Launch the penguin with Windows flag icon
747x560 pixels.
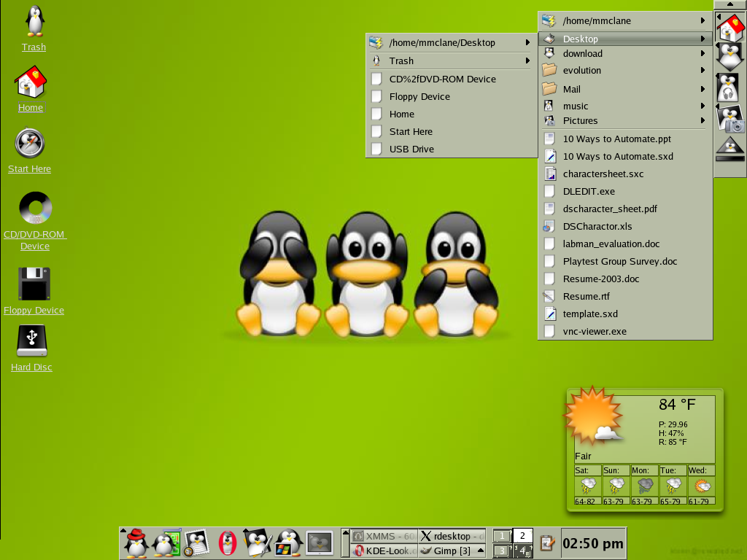pos(287,542)
